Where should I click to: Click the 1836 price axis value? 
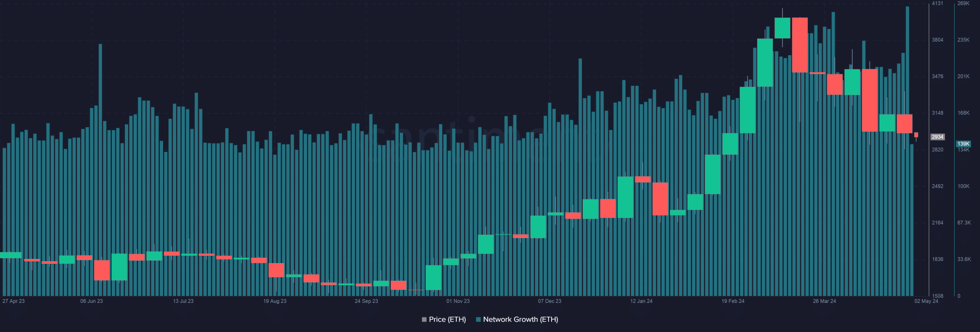[x=938, y=259]
